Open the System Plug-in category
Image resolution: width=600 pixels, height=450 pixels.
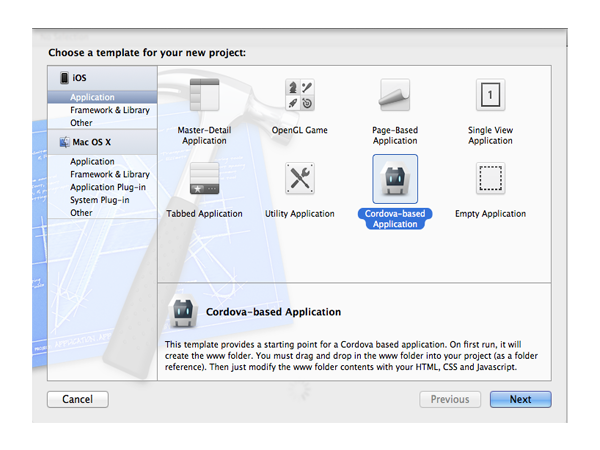98,200
